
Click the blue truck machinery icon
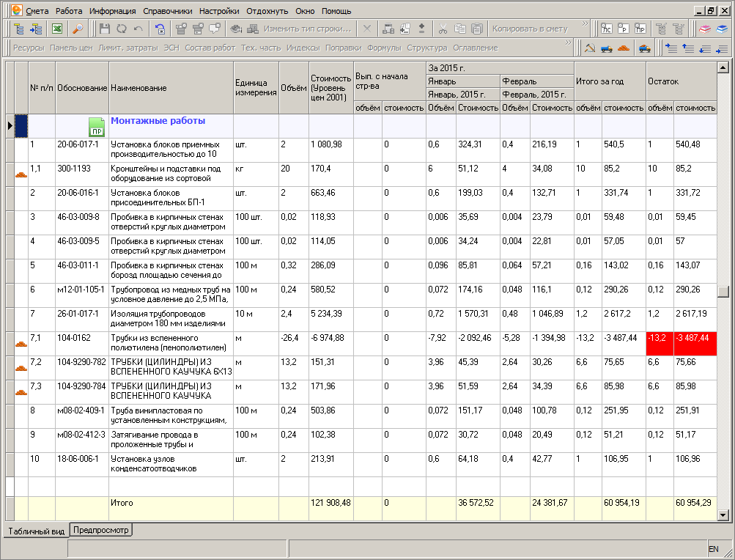tap(607, 48)
